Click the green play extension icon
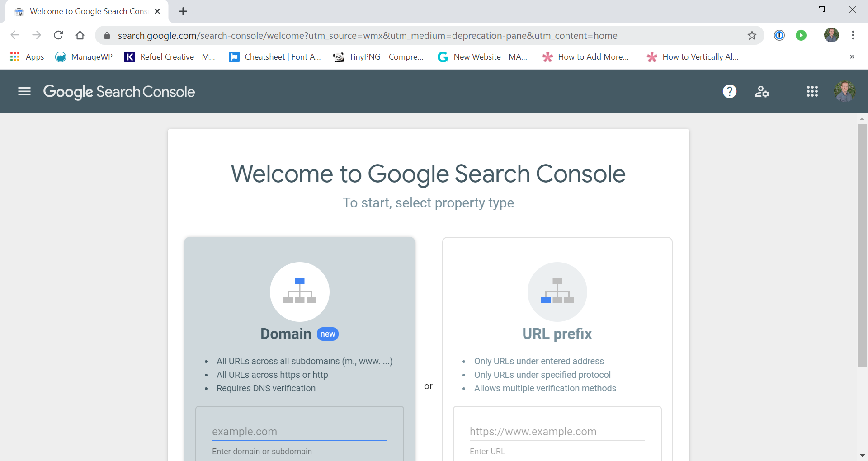 pyautogui.click(x=801, y=35)
